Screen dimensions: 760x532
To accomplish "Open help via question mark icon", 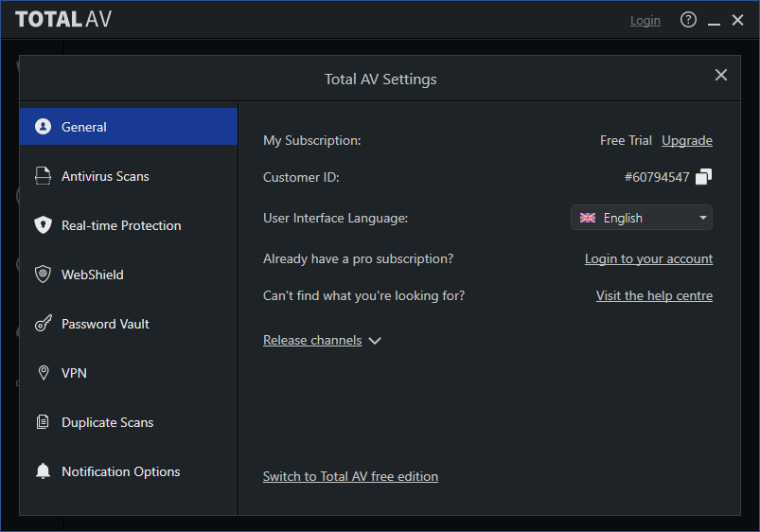I will tap(688, 20).
